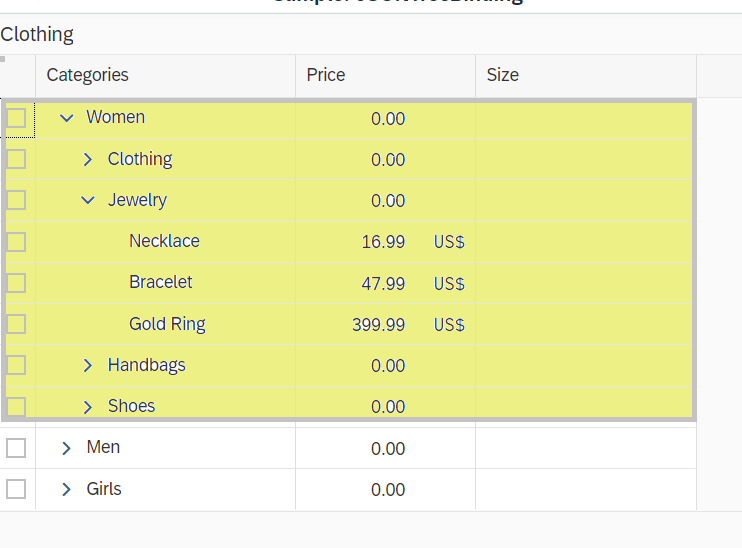The image size is (742, 548).
Task: Collapse the Women category node
Action: pos(67,118)
